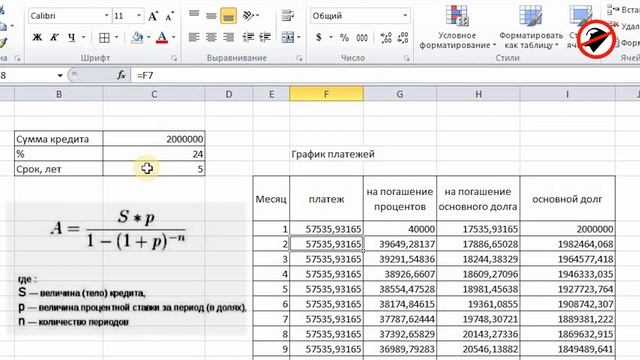Screen dimensions: 640x360
Task: Apply thousands separator 000 style
Action: (362, 38)
